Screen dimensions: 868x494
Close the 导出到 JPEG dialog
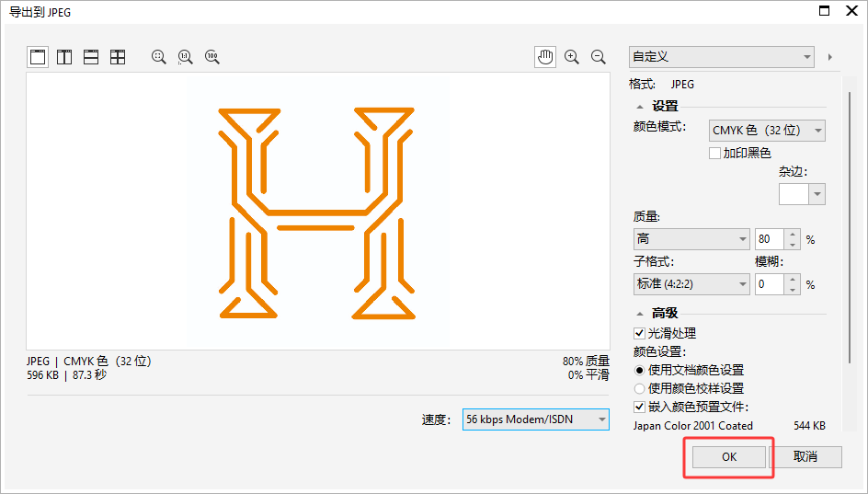(x=852, y=10)
